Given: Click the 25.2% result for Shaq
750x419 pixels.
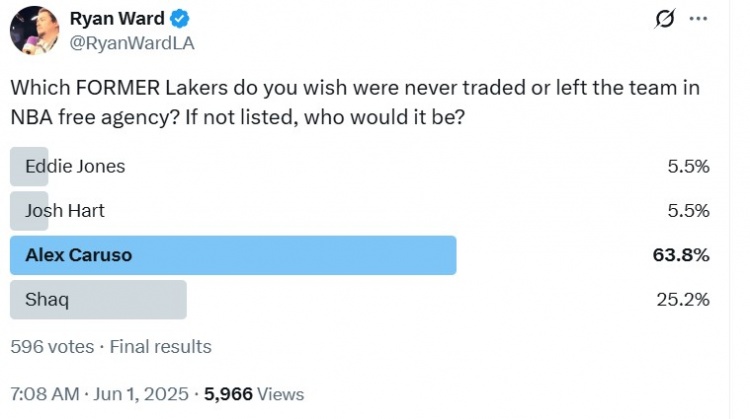Looking at the screenshot, I should point(683,299).
